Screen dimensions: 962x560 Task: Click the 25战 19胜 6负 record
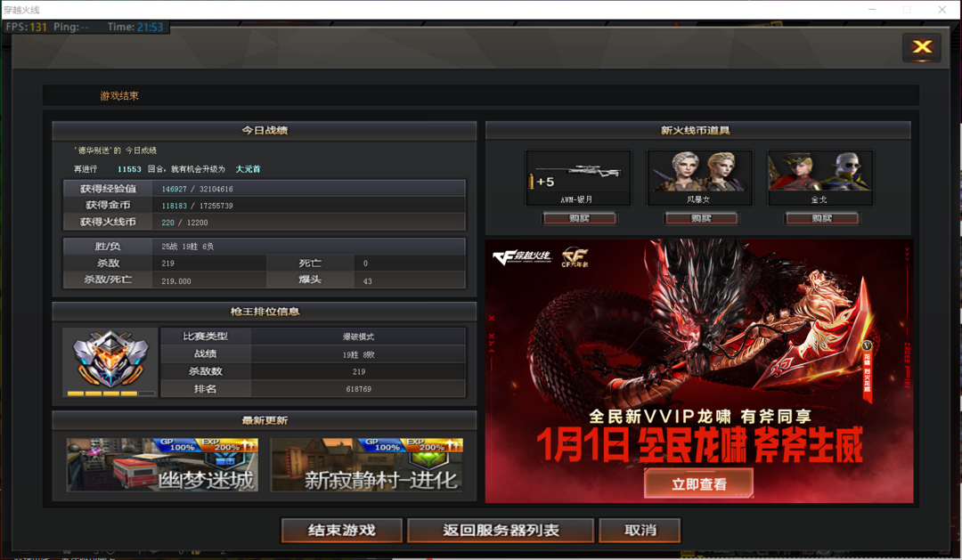coord(188,247)
